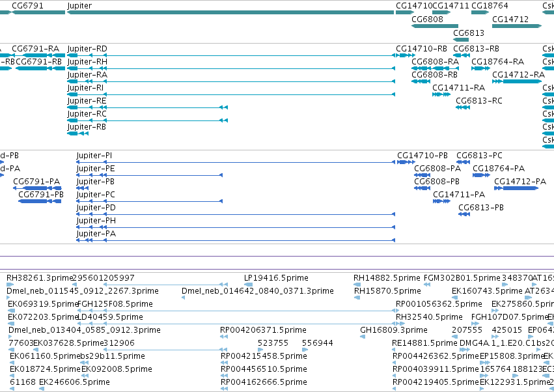554x392 pixels.
Task: Click transcript CG6813-RC label
Action: pos(478,101)
